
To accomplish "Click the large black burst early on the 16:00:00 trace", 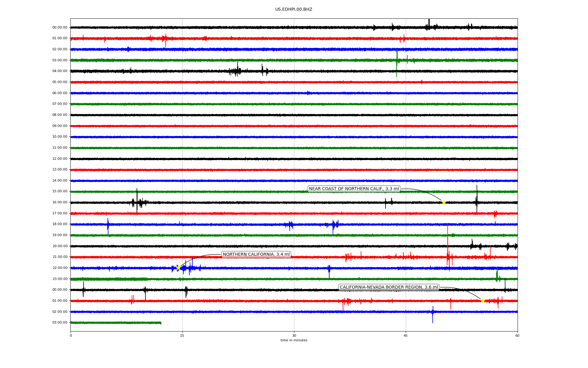I will 137,201.
